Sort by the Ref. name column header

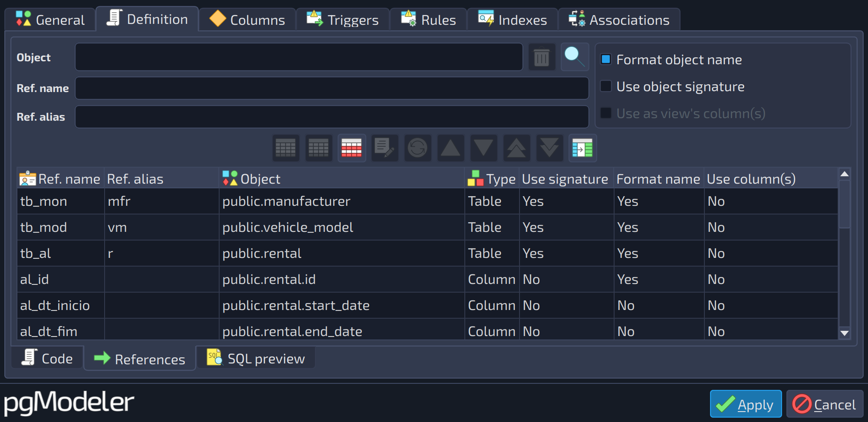coord(61,178)
